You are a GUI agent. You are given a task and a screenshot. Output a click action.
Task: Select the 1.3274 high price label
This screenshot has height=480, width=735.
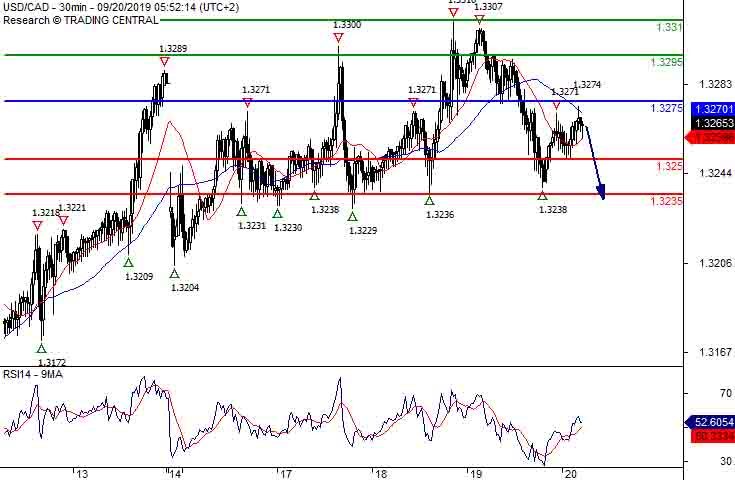click(x=587, y=85)
